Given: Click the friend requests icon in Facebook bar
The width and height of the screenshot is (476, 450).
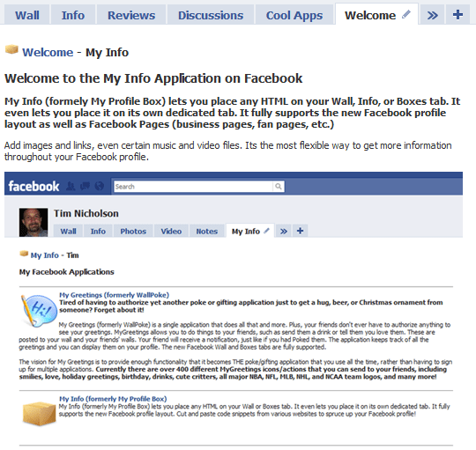Looking at the screenshot, I should (71, 186).
